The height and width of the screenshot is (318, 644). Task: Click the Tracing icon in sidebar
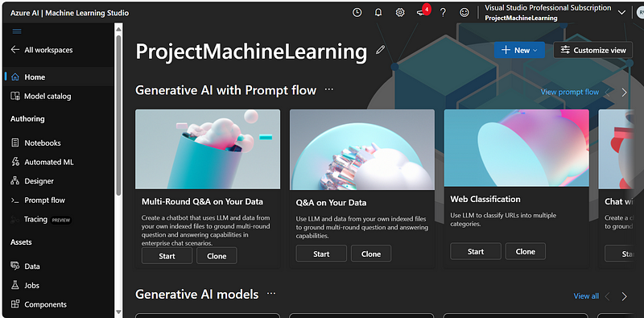(15, 220)
